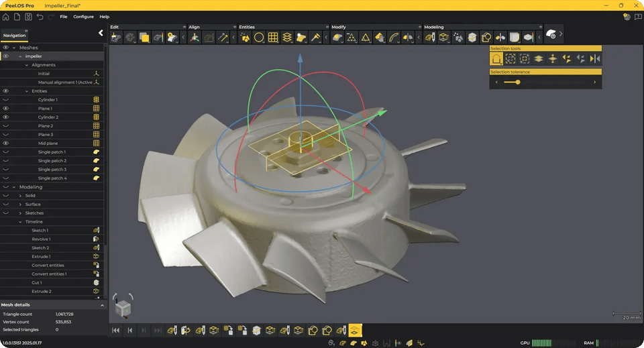Expand the Solid node

click(20, 196)
